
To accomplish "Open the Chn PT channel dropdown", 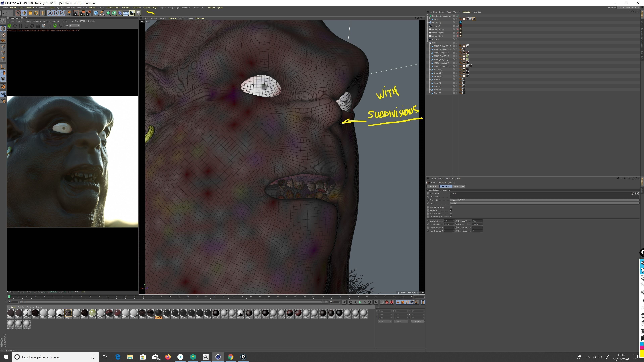I will pyautogui.click(x=75, y=26).
